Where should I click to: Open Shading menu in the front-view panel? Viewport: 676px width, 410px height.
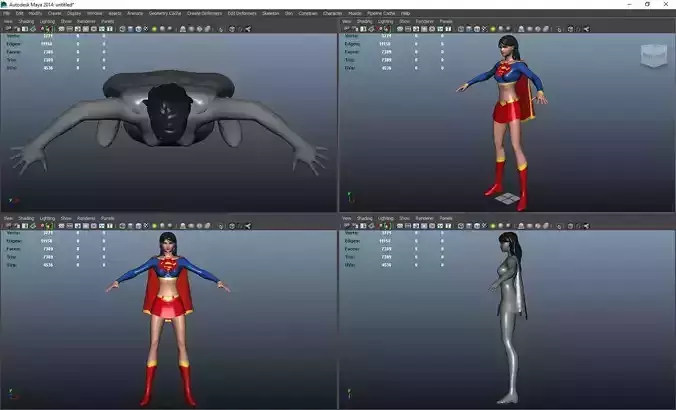pos(26,218)
